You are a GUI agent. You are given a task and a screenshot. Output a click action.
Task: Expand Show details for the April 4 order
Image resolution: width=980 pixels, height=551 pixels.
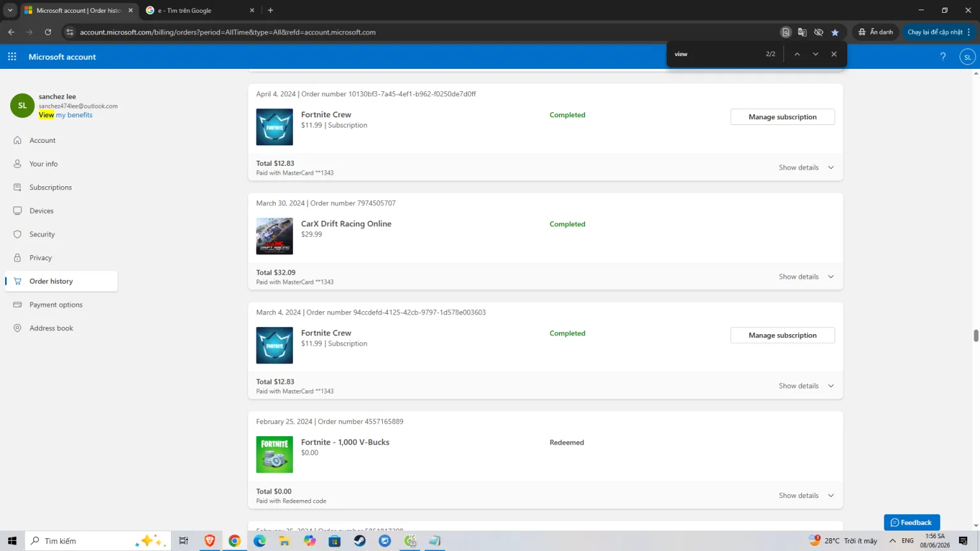(x=806, y=168)
